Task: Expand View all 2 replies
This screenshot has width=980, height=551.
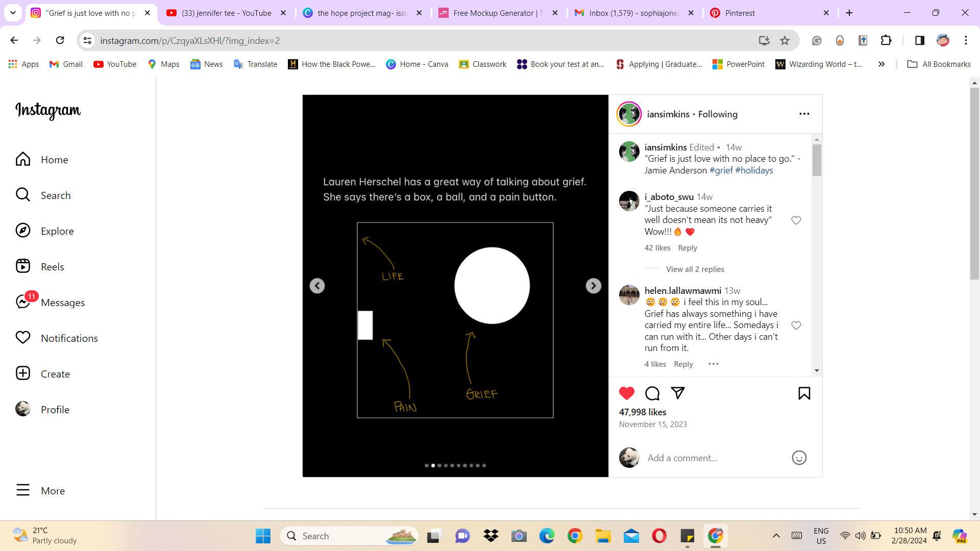Action: pyautogui.click(x=695, y=269)
